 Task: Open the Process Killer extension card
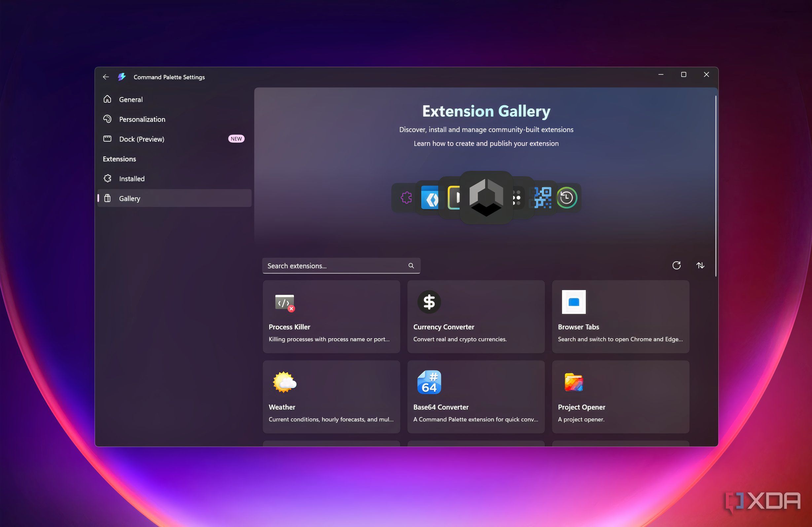pos(331,317)
